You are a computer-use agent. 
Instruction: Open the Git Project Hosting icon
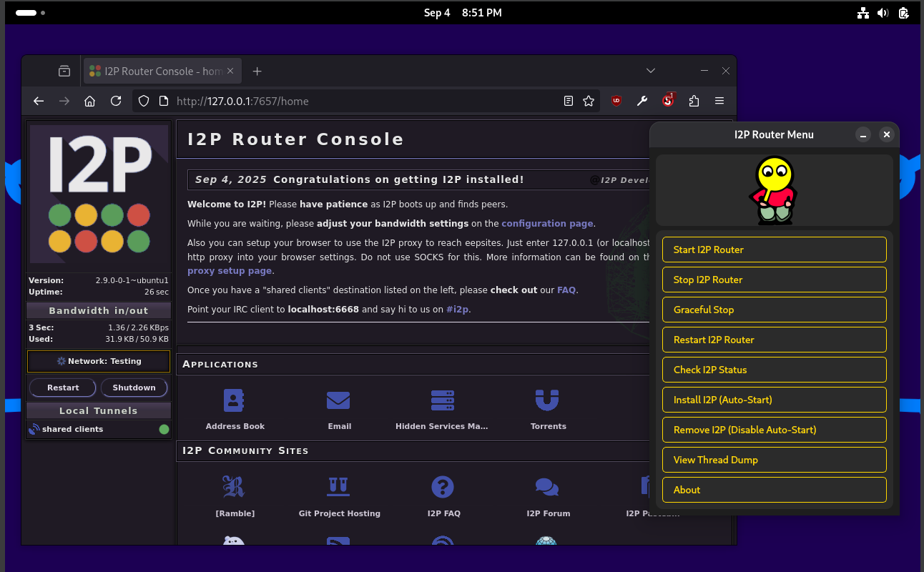[x=338, y=488]
